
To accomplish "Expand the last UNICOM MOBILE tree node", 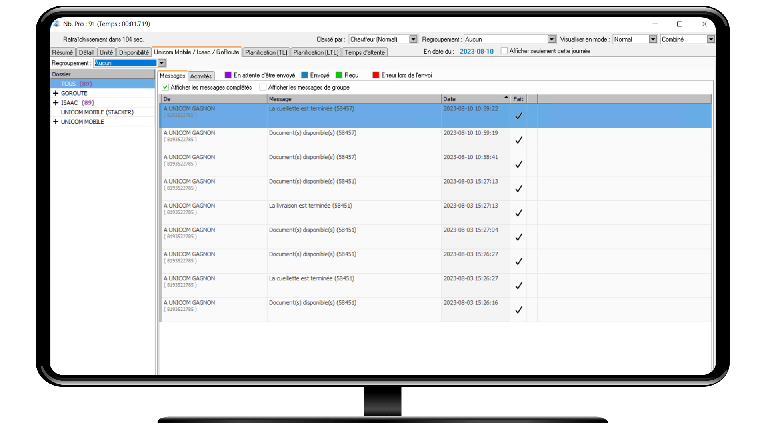I will (55, 121).
